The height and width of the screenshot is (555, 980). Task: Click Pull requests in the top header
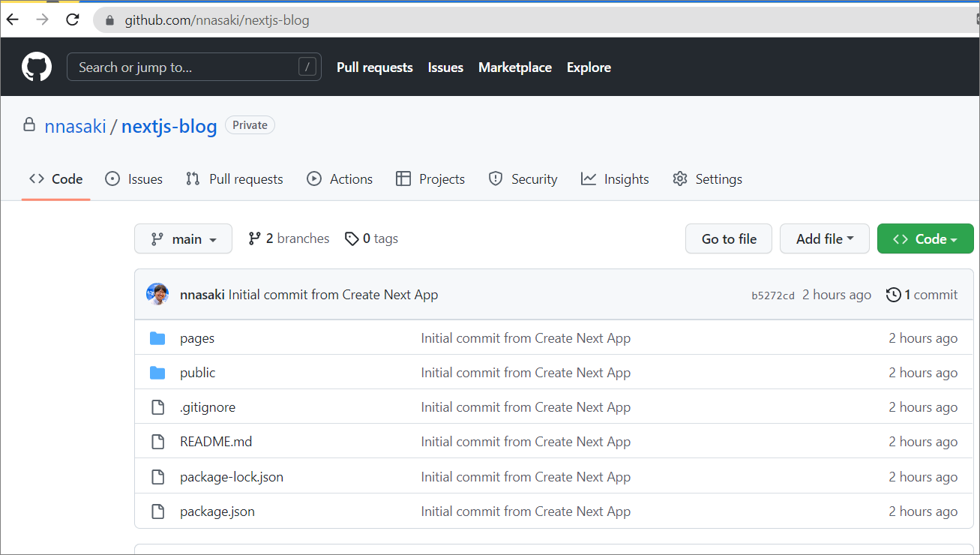(x=375, y=67)
